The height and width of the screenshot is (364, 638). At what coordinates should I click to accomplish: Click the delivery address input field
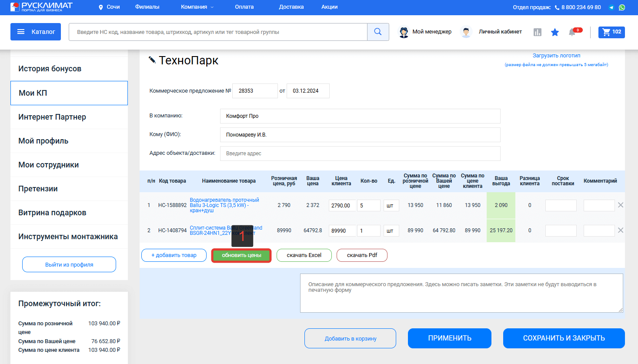[x=360, y=154]
